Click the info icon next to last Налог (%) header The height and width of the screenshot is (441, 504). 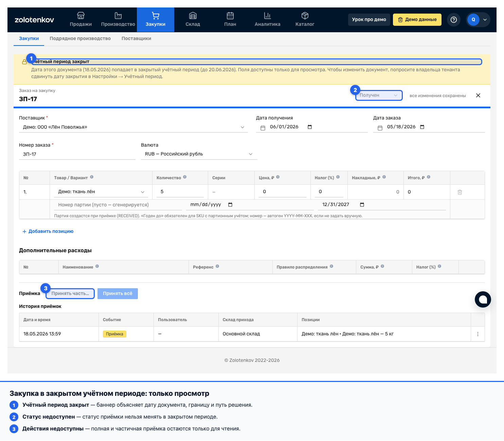click(x=439, y=267)
